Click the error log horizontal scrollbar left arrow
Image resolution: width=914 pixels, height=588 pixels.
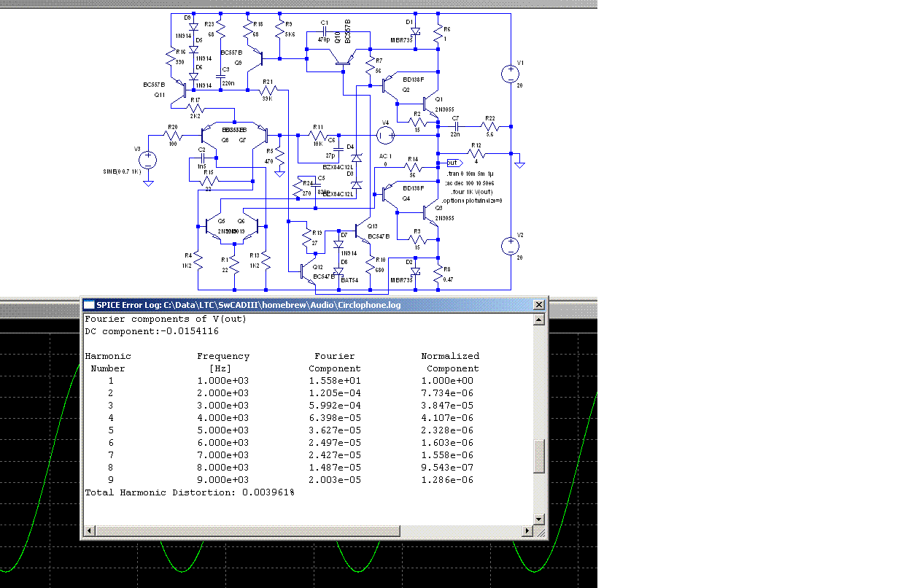pyautogui.click(x=88, y=530)
